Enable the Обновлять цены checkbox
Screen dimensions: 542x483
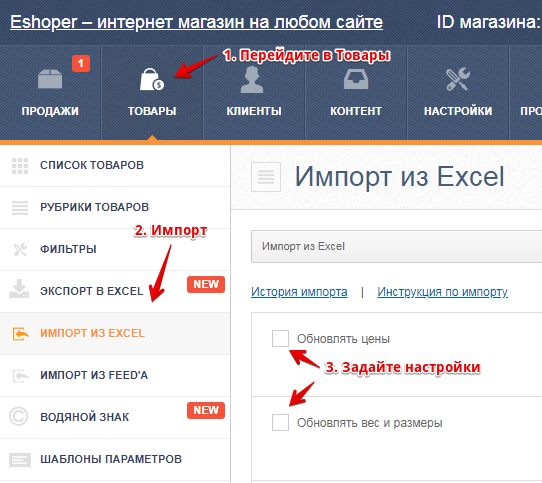tap(280, 338)
